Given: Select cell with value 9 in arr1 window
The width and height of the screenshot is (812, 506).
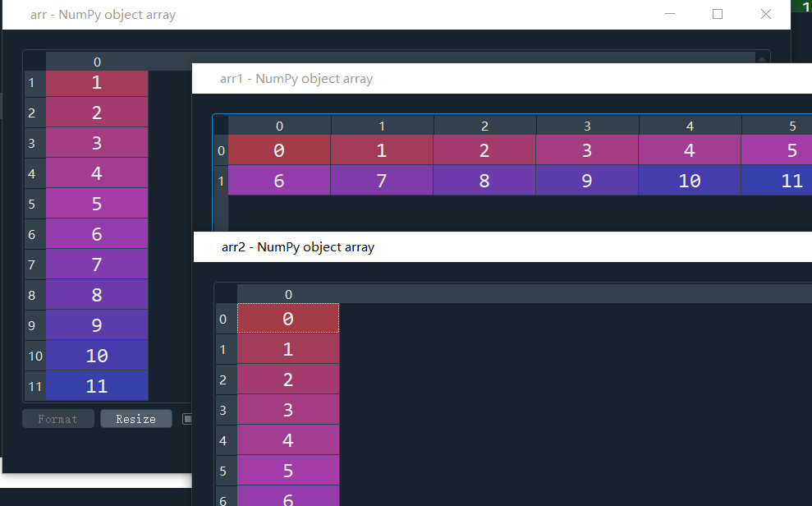Looking at the screenshot, I should (587, 181).
